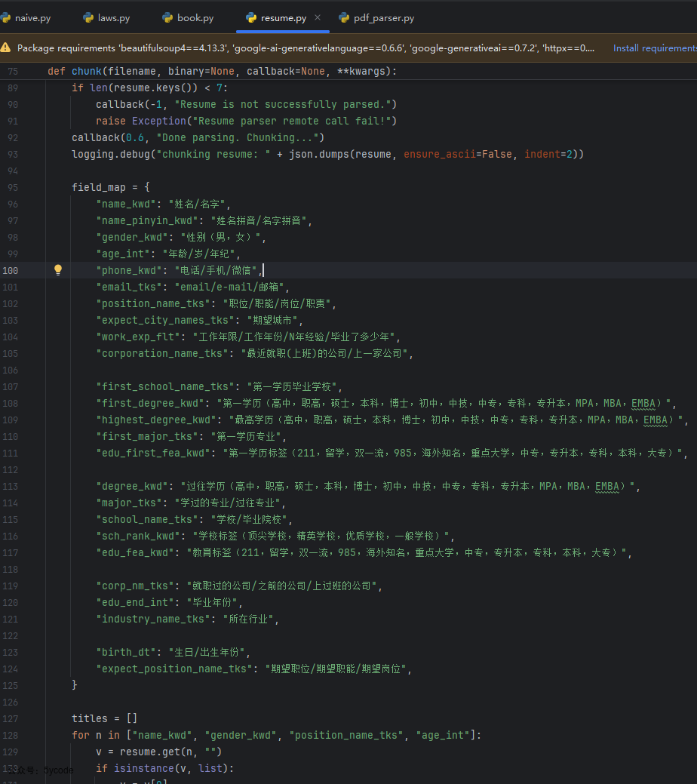697x784 pixels.
Task: Click the sticky def chunk header line
Action: pos(223,72)
